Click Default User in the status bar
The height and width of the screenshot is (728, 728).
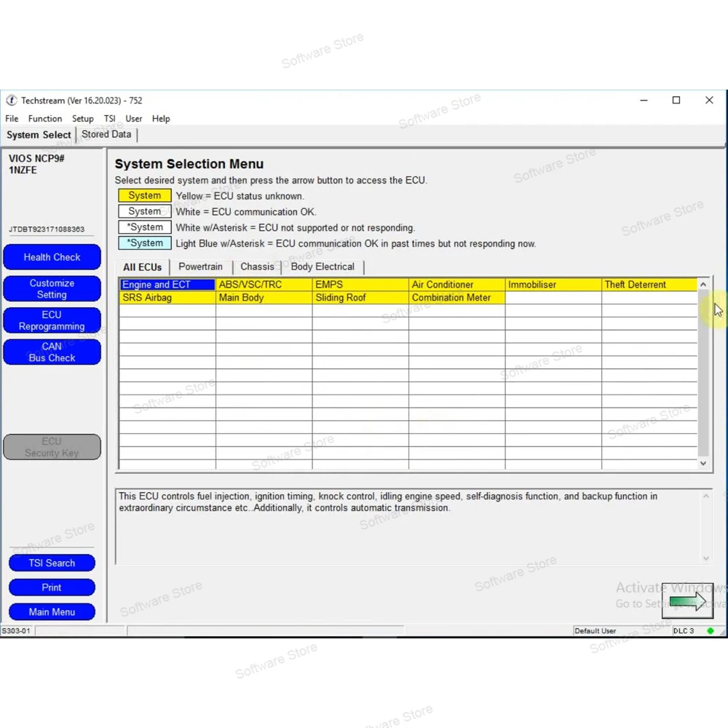[x=595, y=630]
